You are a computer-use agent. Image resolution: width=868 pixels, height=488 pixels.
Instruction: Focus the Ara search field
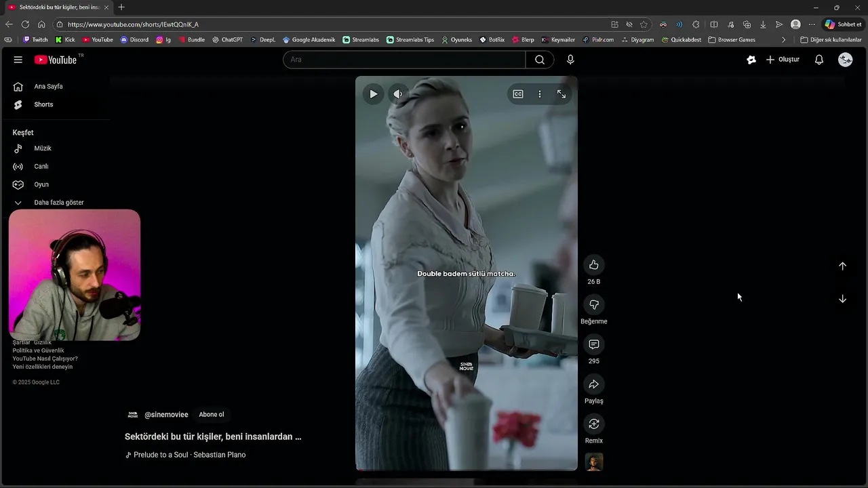[x=404, y=60]
